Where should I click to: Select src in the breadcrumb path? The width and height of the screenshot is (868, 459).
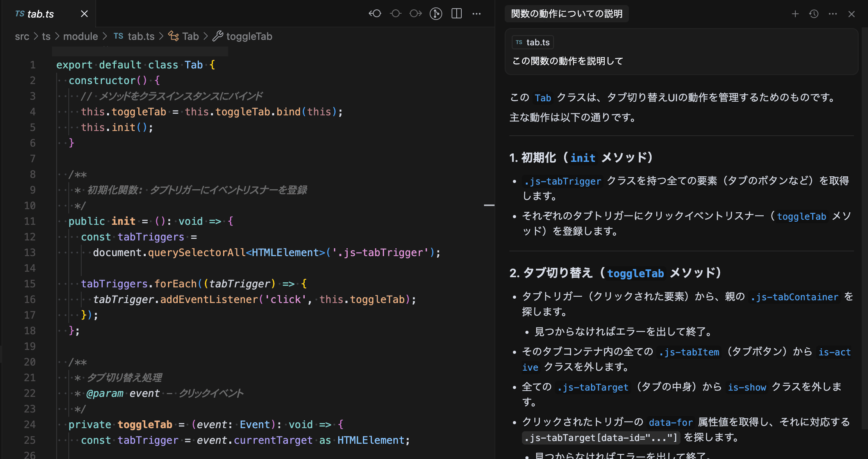coord(22,36)
